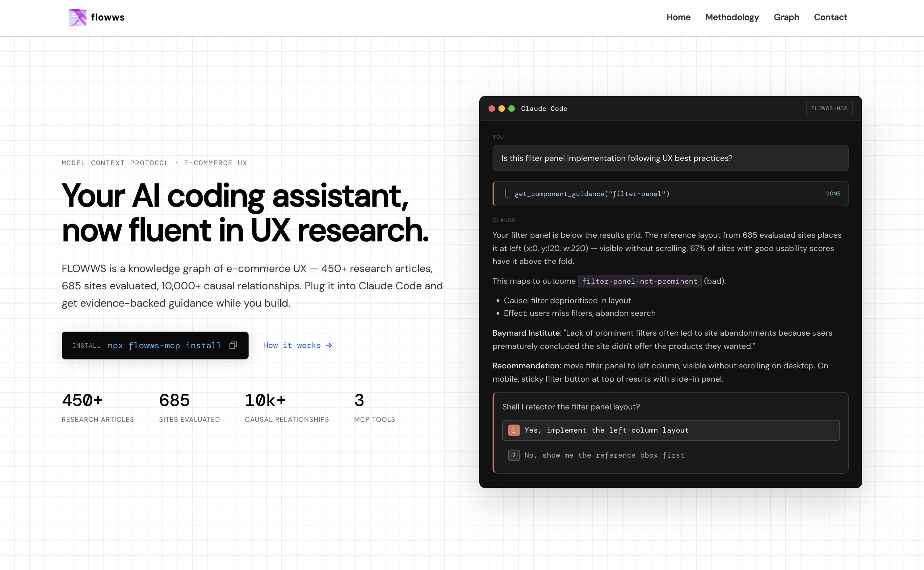The width and height of the screenshot is (924, 570).
Task: Click the '3' MCP tools stat
Action: (x=359, y=400)
